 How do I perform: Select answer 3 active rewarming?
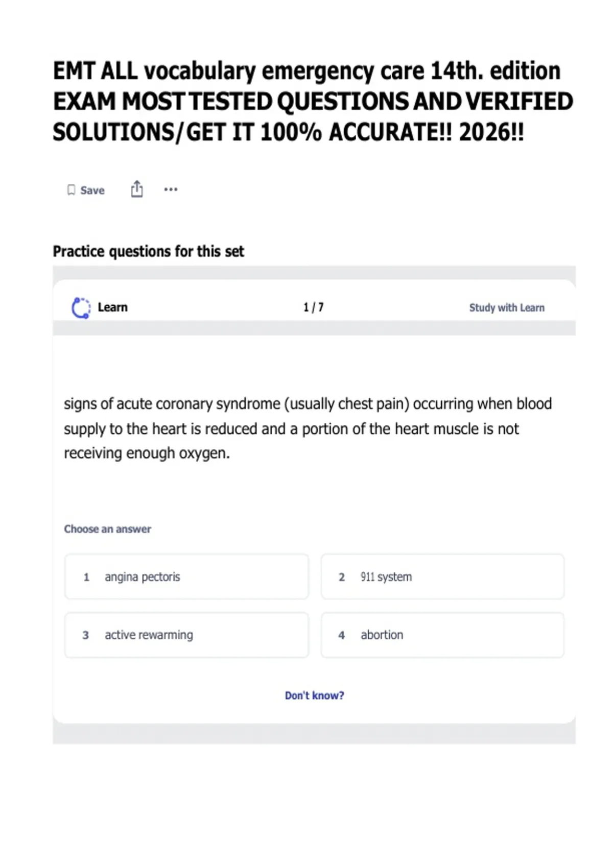point(186,635)
